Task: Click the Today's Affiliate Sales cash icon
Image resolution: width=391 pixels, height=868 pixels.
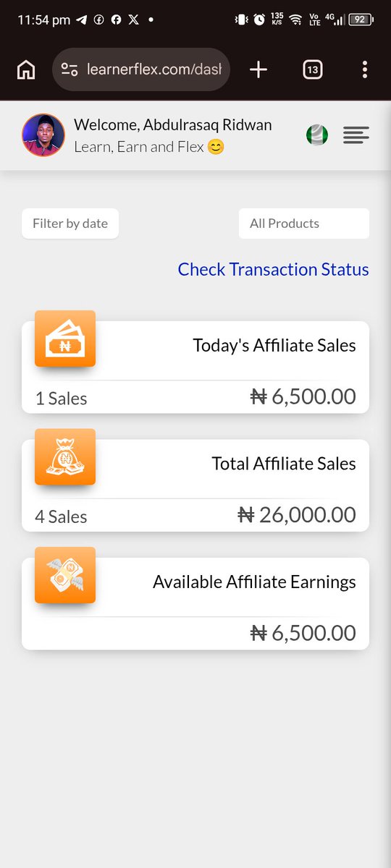Action: (65, 339)
